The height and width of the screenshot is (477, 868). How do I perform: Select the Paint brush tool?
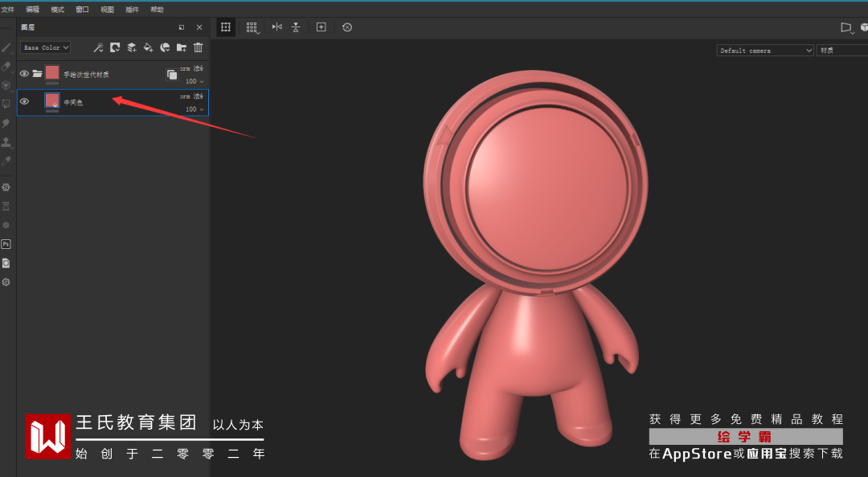pos(6,47)
